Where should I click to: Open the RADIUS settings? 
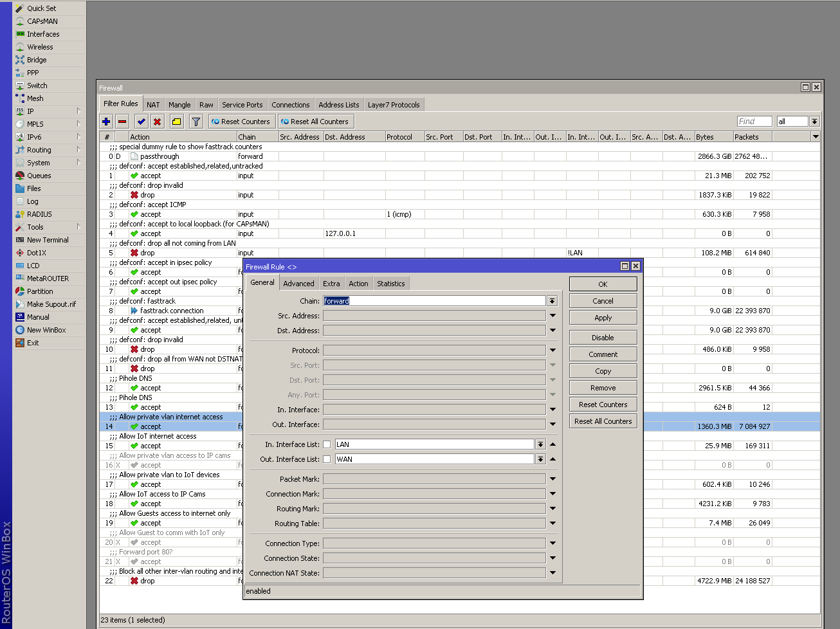tap(39, 214)
